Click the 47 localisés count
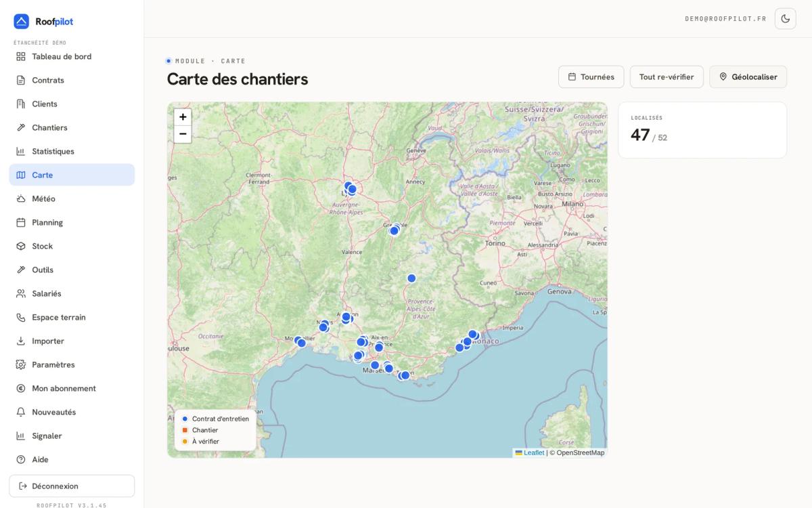This screenshot has width=812, height=508. click(640, 135)
